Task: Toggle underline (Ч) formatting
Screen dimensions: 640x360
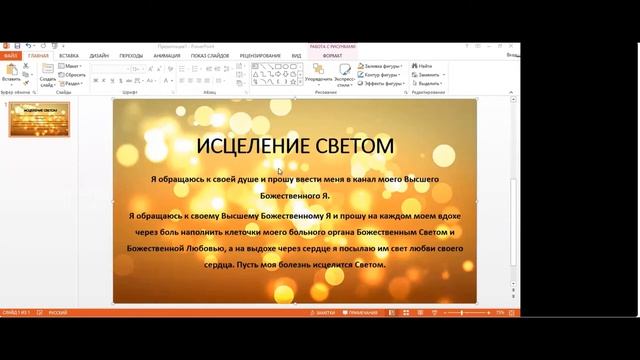Action: [112, 81]
